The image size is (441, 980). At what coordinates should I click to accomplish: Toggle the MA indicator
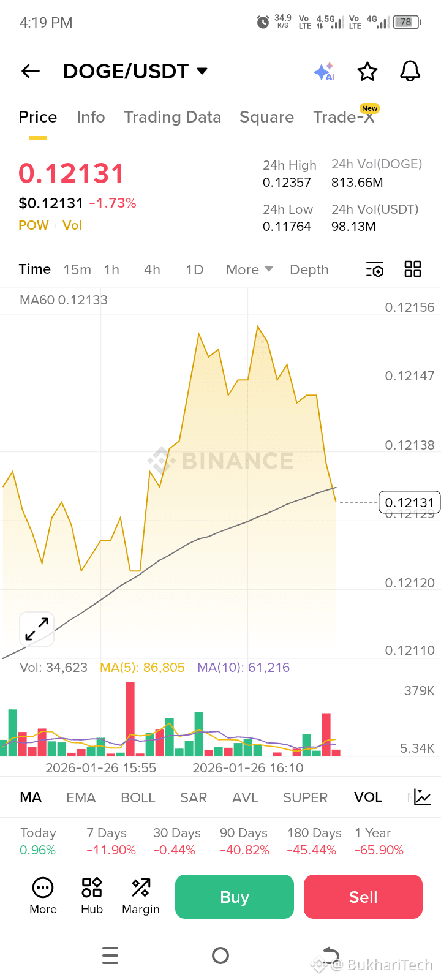coord(31,797)
